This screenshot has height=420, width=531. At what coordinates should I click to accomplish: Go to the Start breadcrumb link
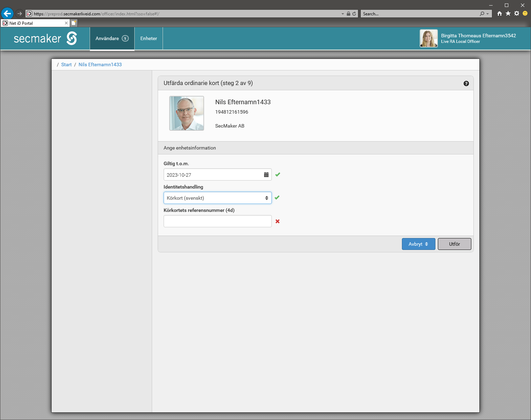[66, 64]
